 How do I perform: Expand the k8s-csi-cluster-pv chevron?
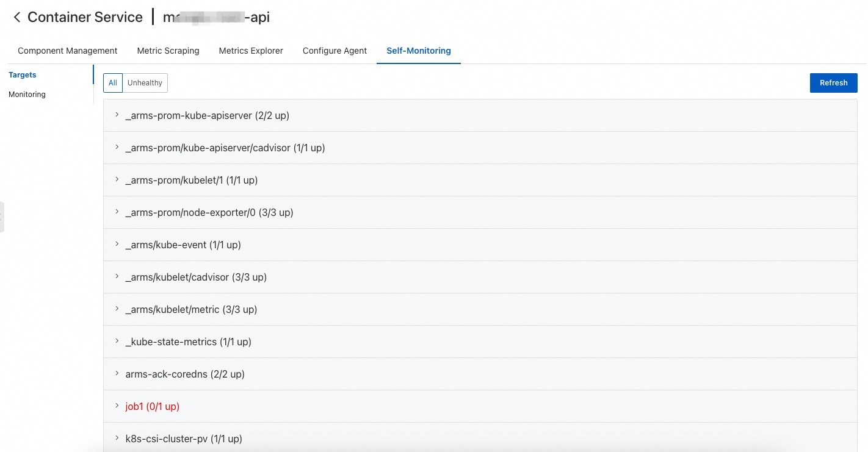pos(117,438)
